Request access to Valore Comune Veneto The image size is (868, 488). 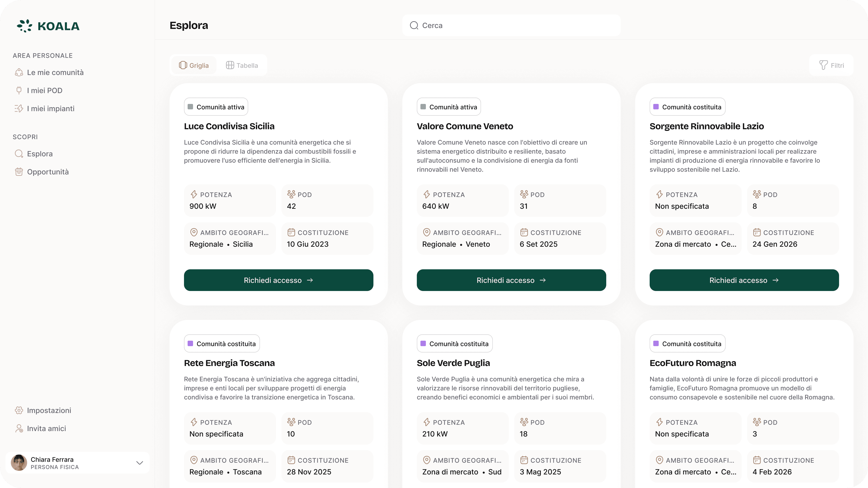511,280
